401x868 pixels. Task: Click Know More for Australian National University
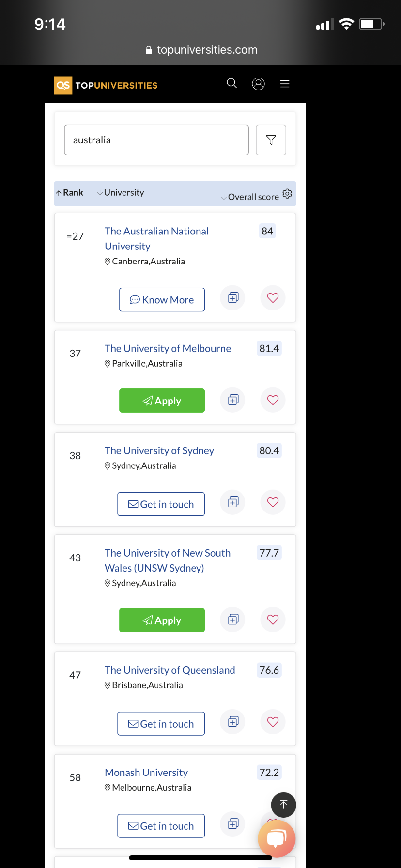click(162, 300)
